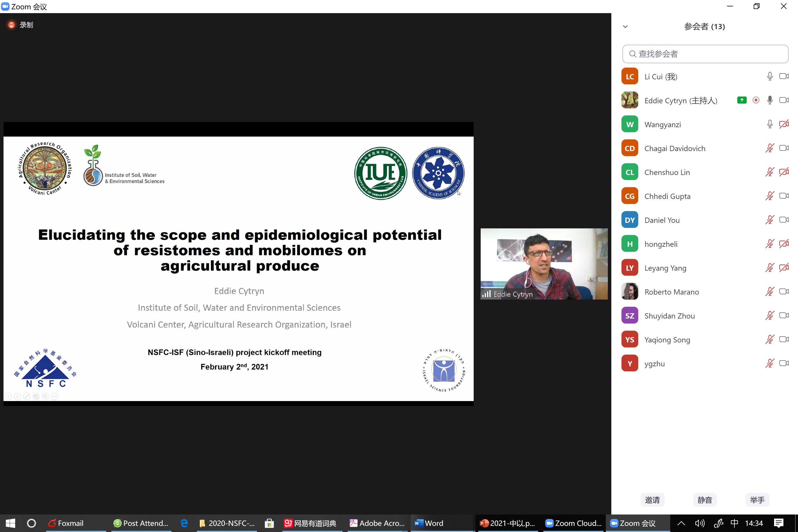Viewport: 798px width, 532px height.
Task: Unmute Chagai Davidovich's microphone
Action: click(769, 148)
